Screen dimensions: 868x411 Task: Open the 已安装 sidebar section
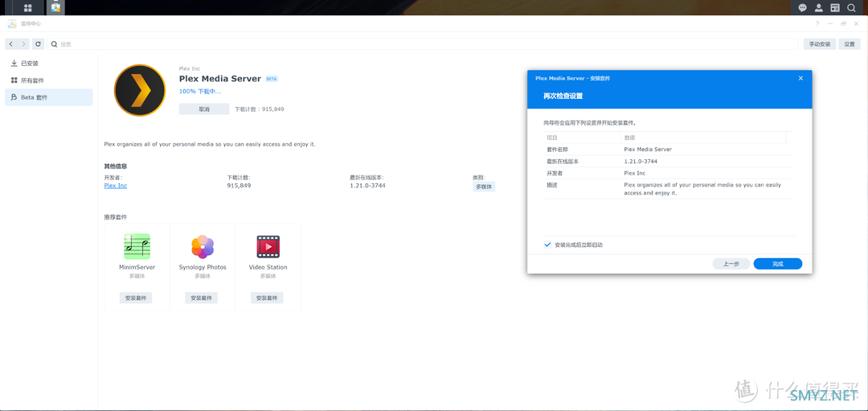pyautogui.click(x=49, y=64)
